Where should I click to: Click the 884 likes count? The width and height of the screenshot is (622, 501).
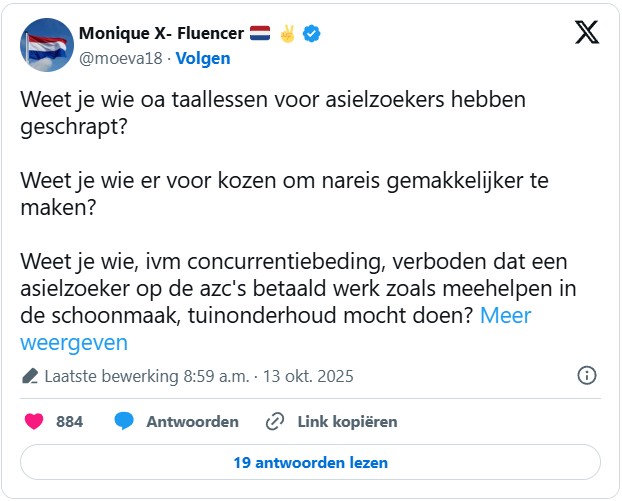pyautogui.click(x=69, y=422)
